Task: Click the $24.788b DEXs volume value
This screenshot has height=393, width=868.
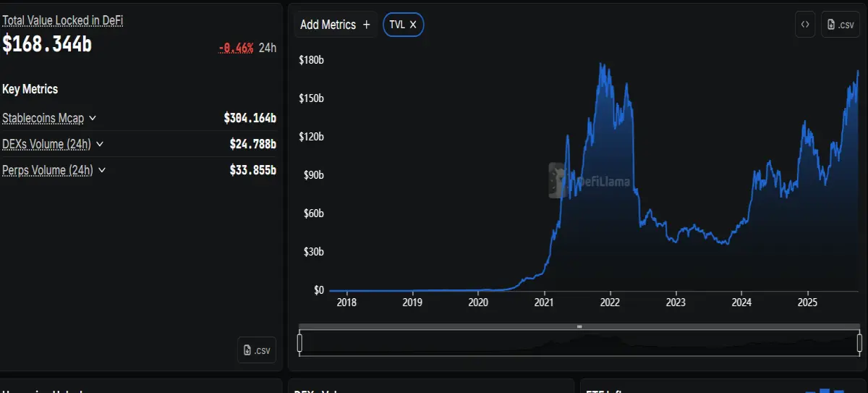Action: (253, 144)
